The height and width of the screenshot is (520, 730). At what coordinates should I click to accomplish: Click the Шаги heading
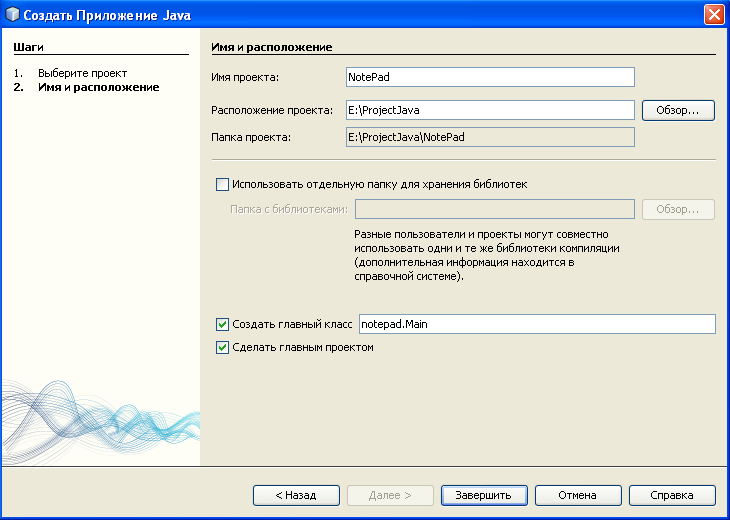pyautogui.click(x=28, y=47)
